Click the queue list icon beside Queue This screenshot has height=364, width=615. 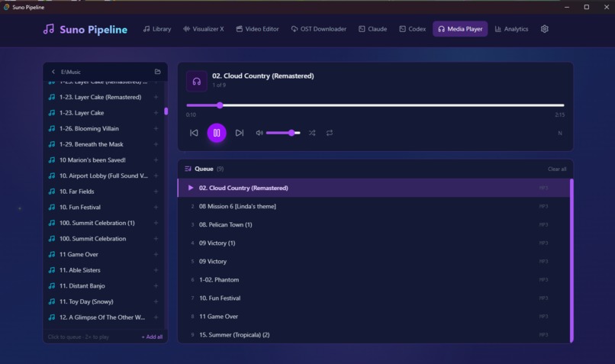pos(188,169)
